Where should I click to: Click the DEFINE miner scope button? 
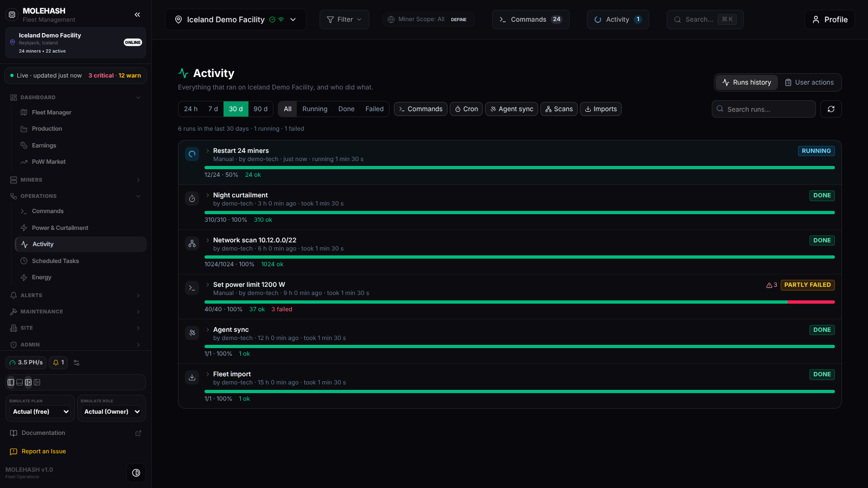coord(459,20)
